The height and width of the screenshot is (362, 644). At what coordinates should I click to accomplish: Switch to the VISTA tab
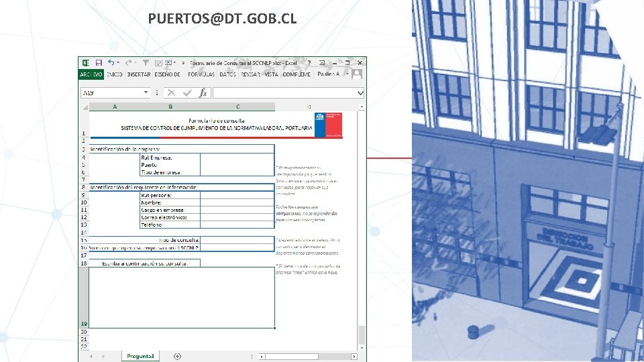pyautogui.click(x=271, y=74)
